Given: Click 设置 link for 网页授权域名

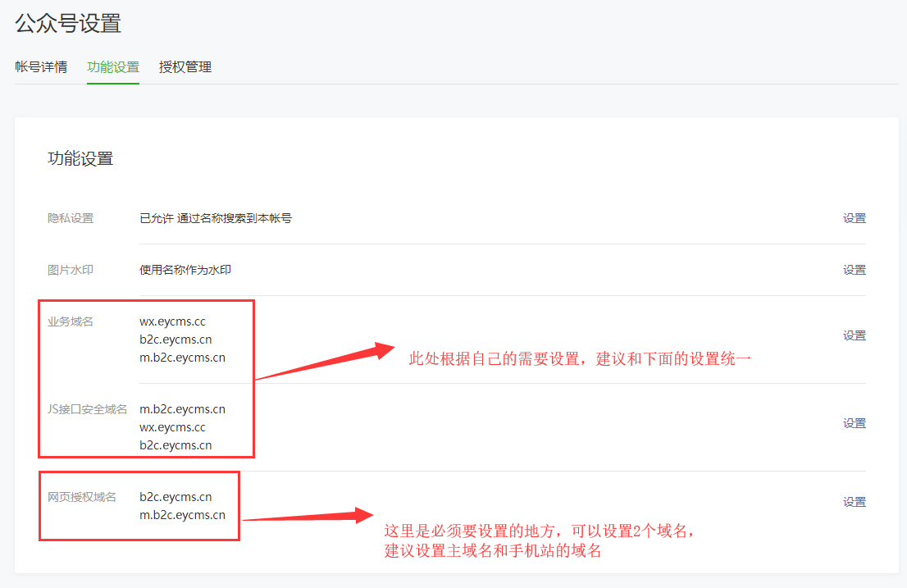Looking at the screenshot, I should [x=854, y=502].
